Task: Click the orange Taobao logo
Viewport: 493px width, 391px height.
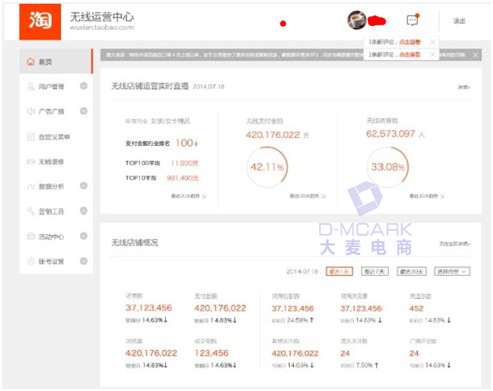Action: pos(40,22)
